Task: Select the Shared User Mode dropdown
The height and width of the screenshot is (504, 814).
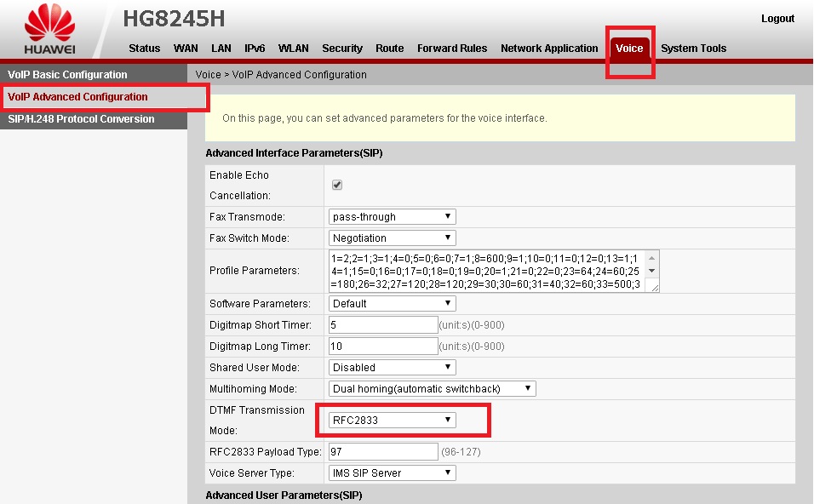Action: pos(392,368)
